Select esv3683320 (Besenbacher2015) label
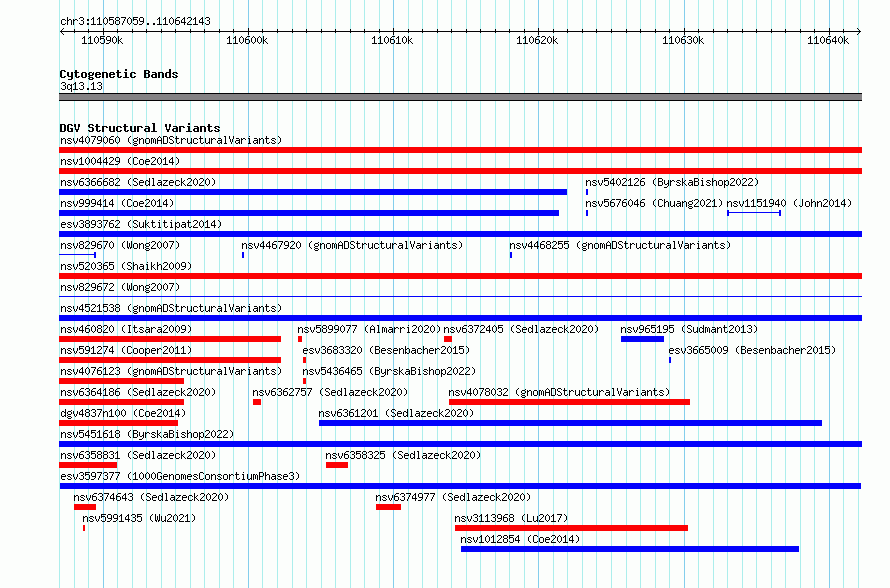This screenshot has height=588, width=890. (386, 350)
